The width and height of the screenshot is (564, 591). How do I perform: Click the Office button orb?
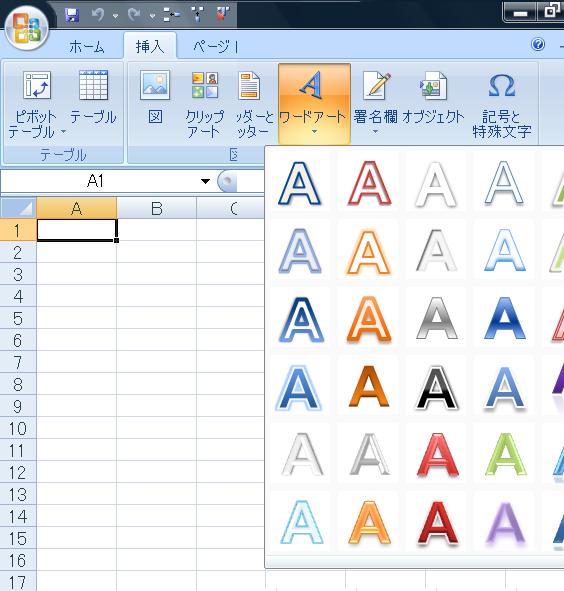click(26, 29)
